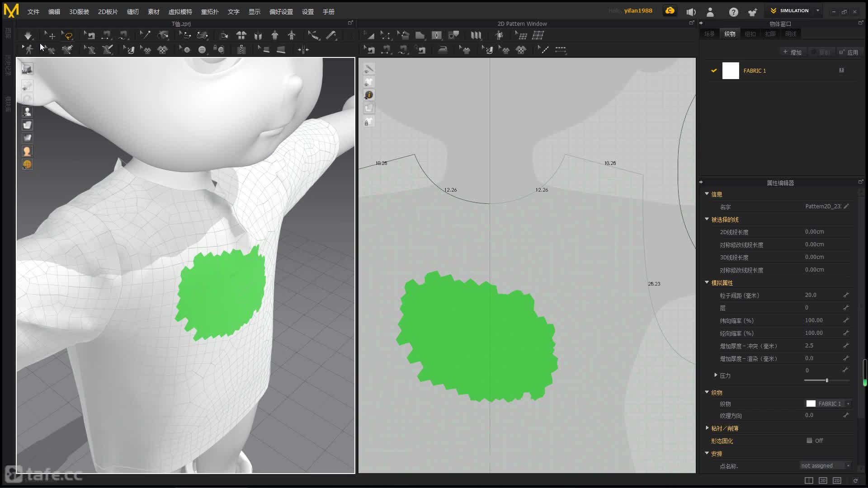Click the walking avatar motion icon
Screen dimensions: 868x488
pos(28,50)
